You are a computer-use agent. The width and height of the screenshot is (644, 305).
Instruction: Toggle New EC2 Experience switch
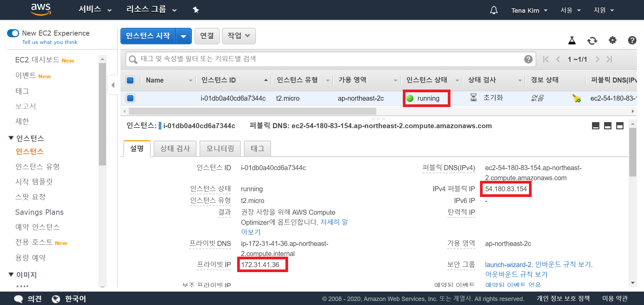coord(13,33)
